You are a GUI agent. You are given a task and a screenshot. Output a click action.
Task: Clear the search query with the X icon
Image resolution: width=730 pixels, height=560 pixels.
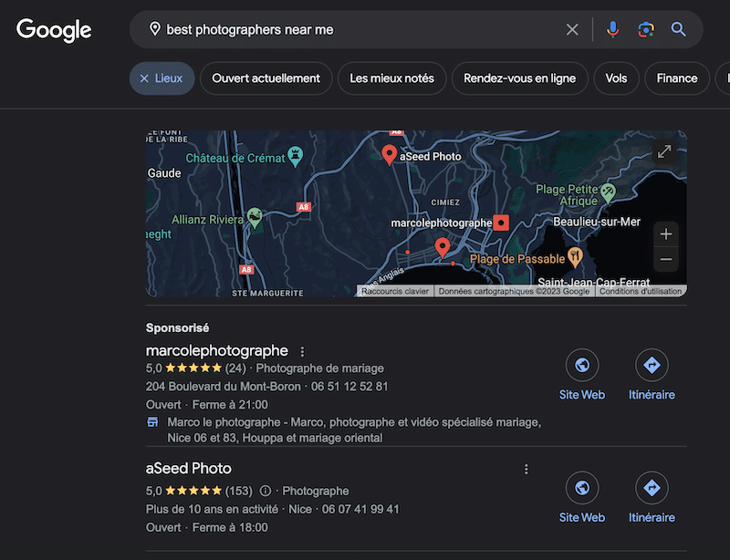(572, 30)
